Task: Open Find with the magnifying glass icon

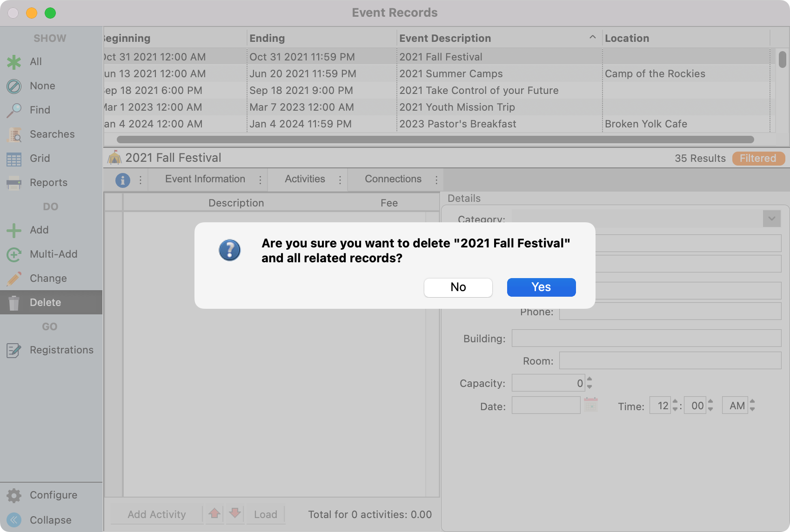Action: (14, 110)
